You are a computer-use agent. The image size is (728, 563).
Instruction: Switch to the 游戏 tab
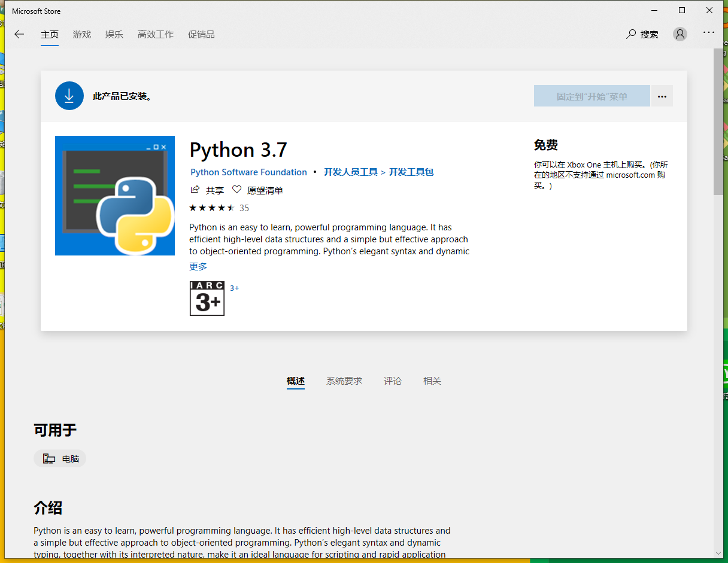(x=82, y=34)
